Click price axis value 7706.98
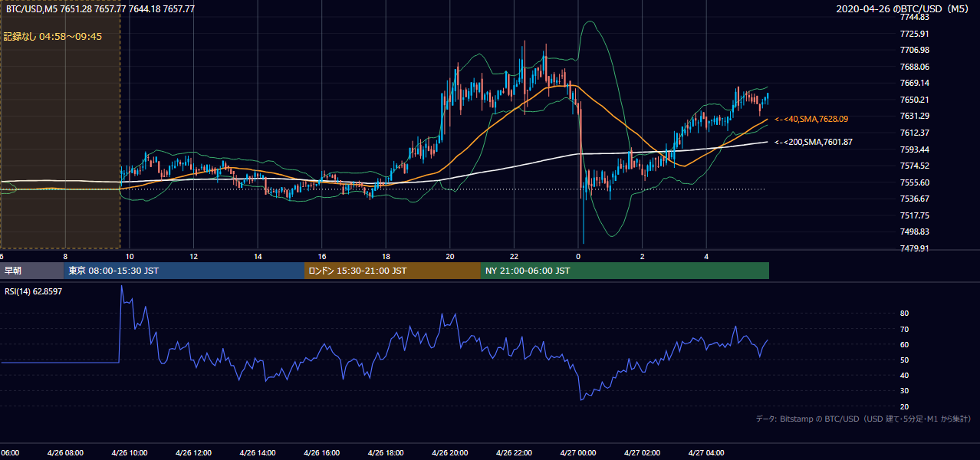 tap(915, 50)
